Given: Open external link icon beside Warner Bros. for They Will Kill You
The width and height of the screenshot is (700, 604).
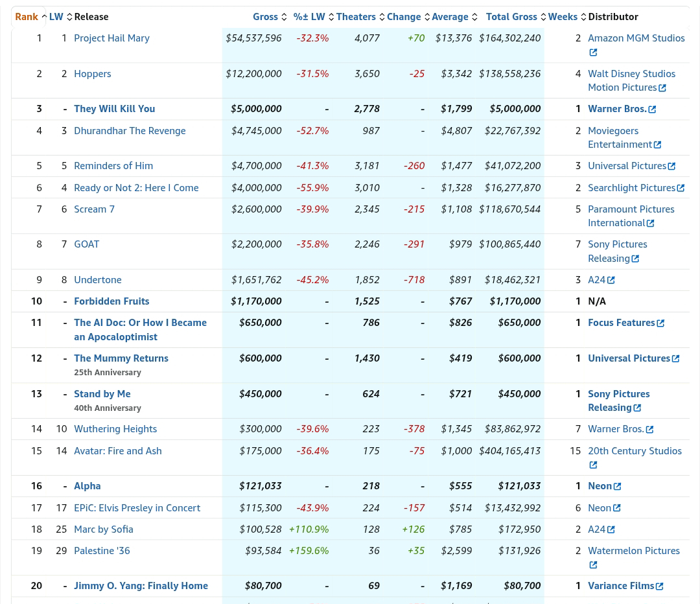Looking at the screenshot, I should point(652,110).
